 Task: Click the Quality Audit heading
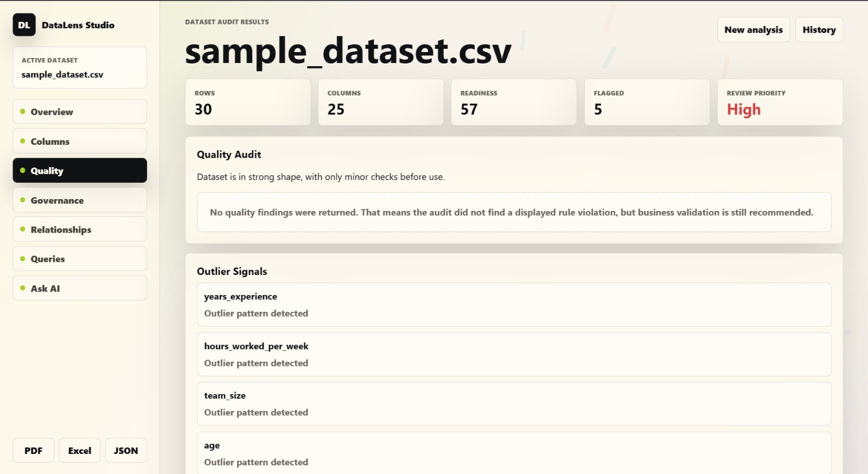(229, 155)
